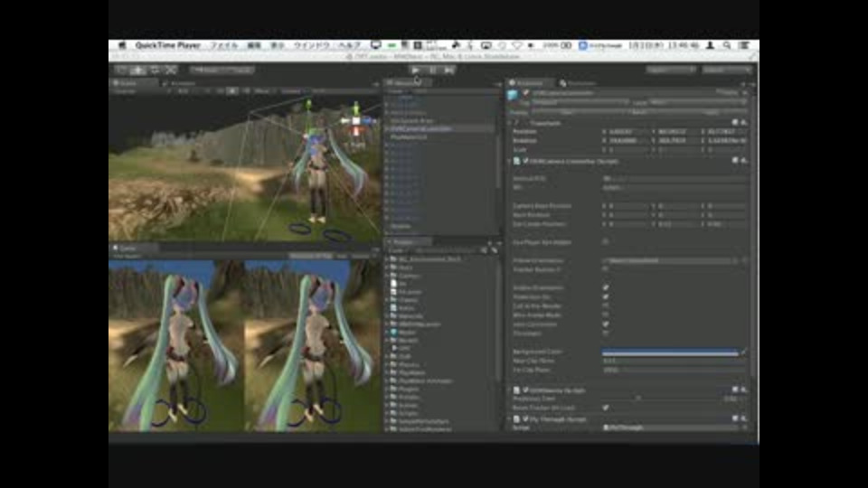The width and height of the screenshot is (868, 488).
Task: Expand the RC_Environment_Pack folder arrow
Action: (387, 259)
